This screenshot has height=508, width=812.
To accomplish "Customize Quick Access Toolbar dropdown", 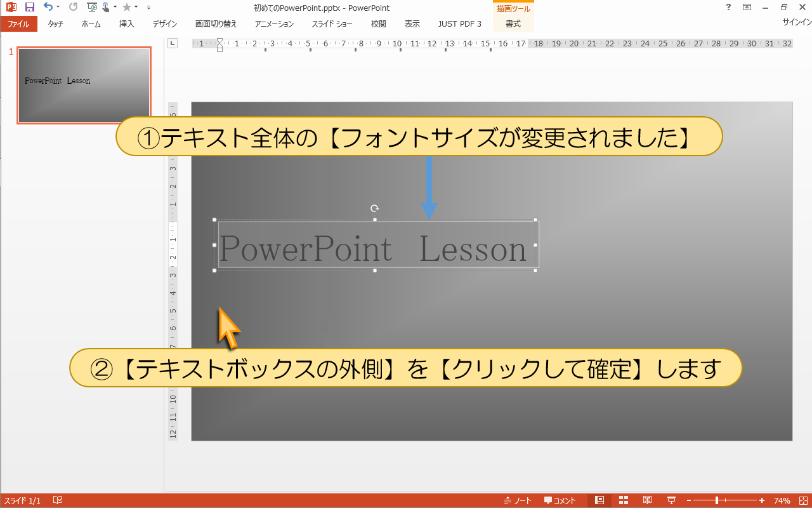I will (x=148, y=8).
